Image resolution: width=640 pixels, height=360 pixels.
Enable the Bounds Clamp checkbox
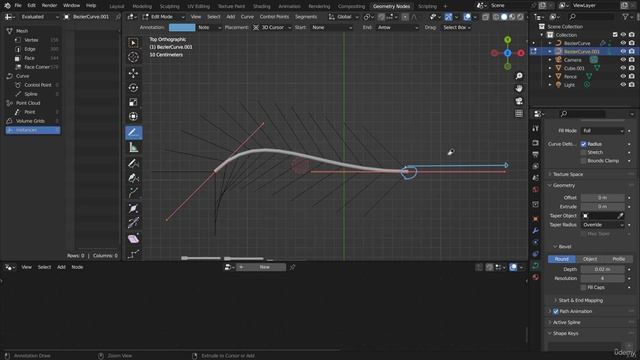(583, 161)
